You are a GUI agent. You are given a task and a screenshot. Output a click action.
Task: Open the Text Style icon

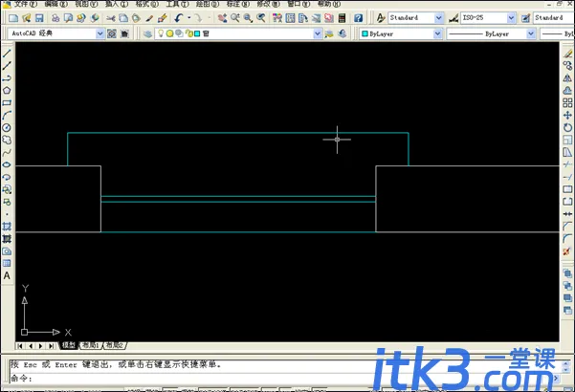[381, 18]
